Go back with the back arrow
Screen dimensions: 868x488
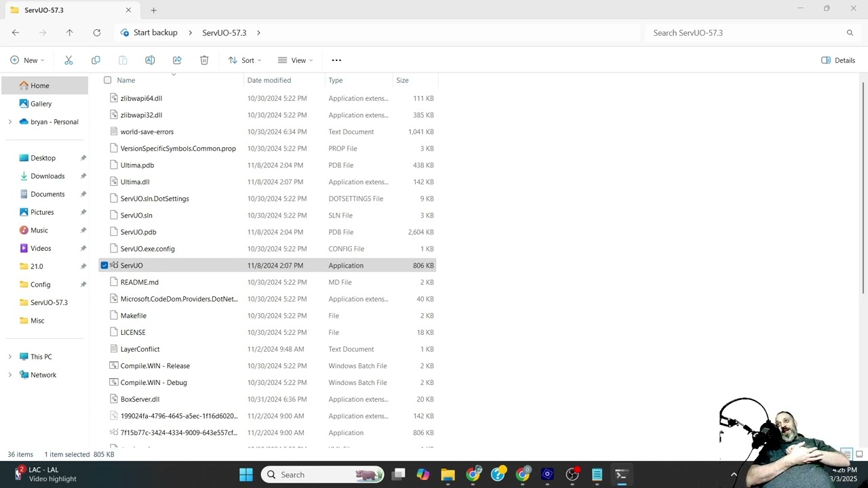coord(16,33)
